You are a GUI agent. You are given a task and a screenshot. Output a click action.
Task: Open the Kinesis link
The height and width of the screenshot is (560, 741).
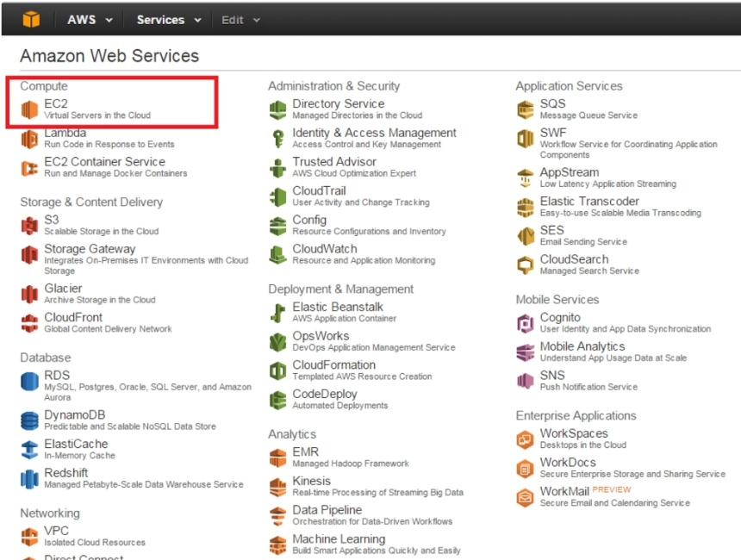pyautogui.click(x=311, y=481)
